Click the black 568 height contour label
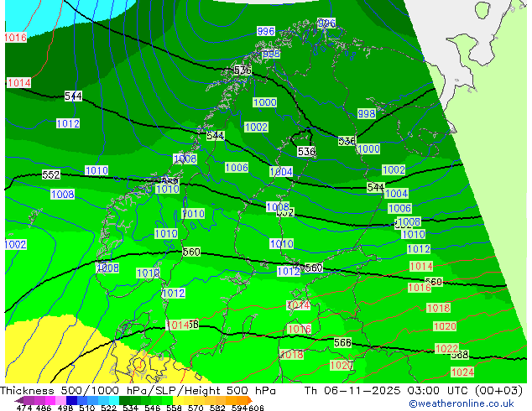The image size is (532, 411). click(x=342, y=342)
